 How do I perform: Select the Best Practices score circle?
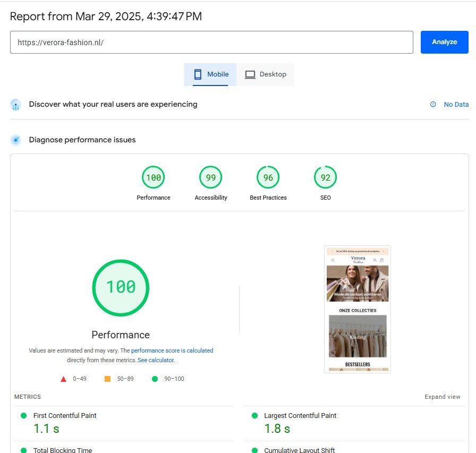click(268, 177)
